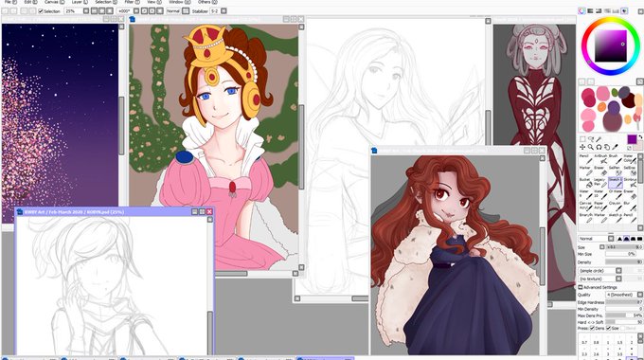Adjust the Density slider

click(623, 261)
